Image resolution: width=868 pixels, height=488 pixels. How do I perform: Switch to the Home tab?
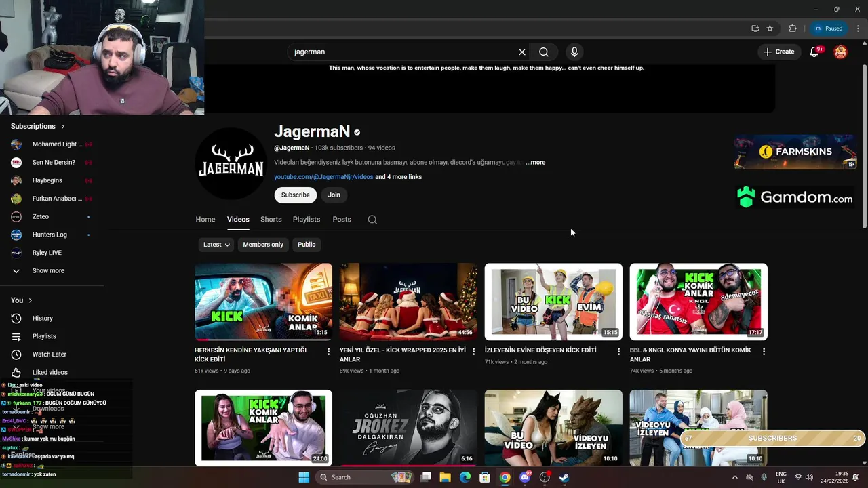205,220
